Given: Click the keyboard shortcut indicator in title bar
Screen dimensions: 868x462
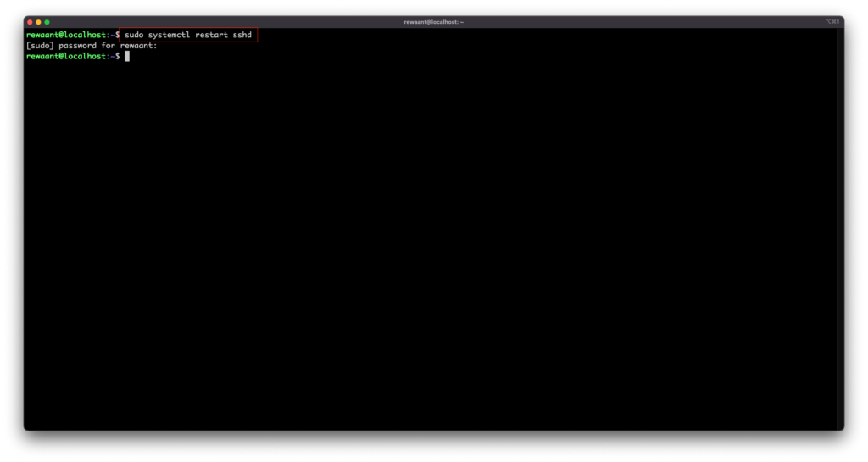Looking at the screenshot, I should [x=832, y=22].
